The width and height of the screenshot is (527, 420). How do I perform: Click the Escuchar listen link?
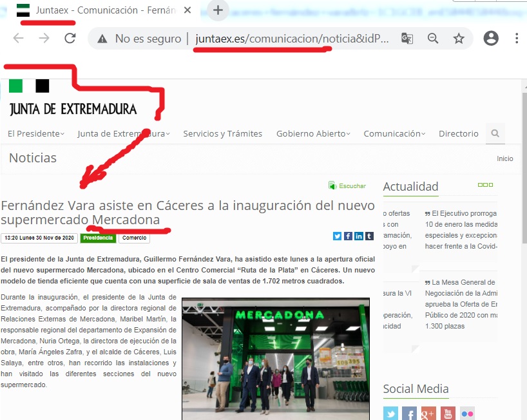click(x=352, y=186)
